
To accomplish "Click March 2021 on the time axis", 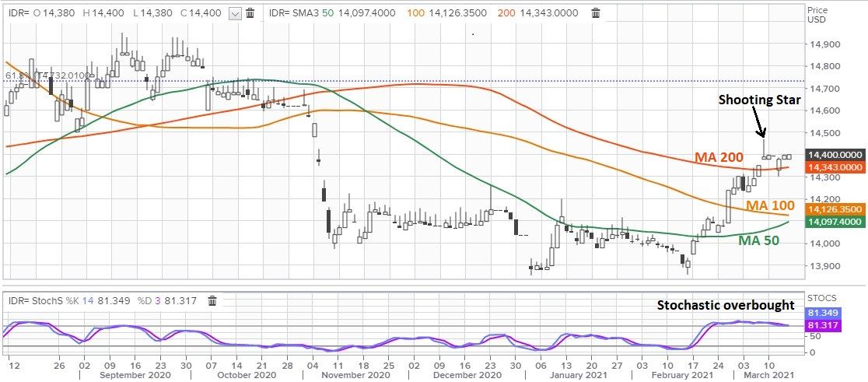I will pyautogui.click(x=758, y=374).
